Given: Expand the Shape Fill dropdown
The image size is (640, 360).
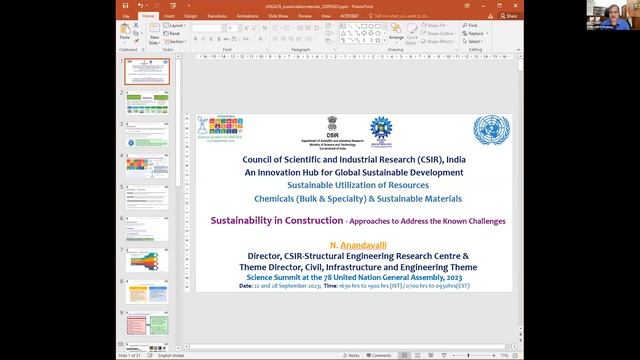Looking at the screenshot, I should (x=436, y=25).
